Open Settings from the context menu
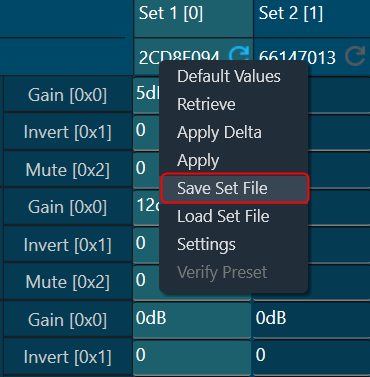 click(x=206, y=244)
